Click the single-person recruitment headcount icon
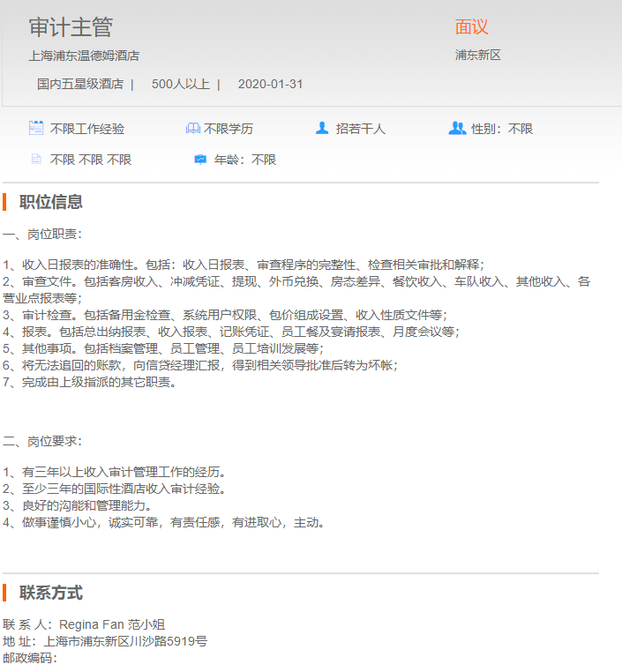 coord(322,128)
